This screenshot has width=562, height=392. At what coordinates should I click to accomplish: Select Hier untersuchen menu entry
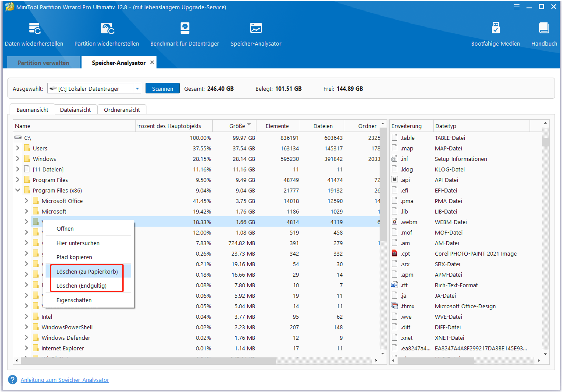(x=88, y=243)
